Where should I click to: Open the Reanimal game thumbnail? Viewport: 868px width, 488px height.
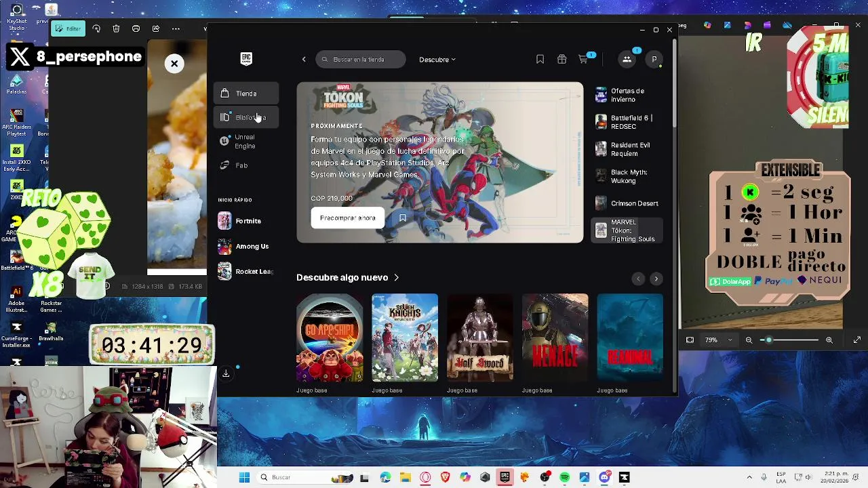pos(630,338)
